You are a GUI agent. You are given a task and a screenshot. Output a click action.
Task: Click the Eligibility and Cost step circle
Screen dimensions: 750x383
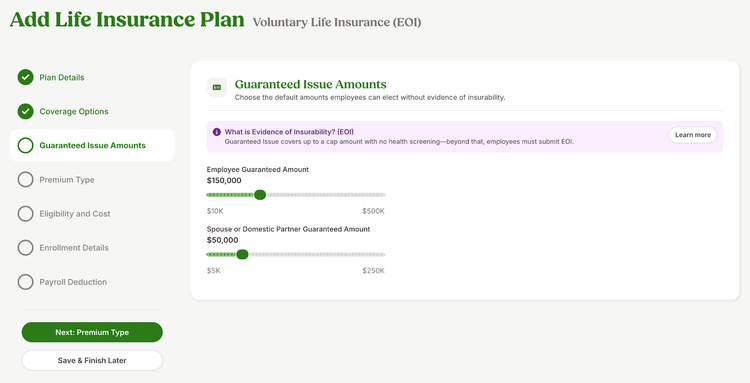click(25, 214)
